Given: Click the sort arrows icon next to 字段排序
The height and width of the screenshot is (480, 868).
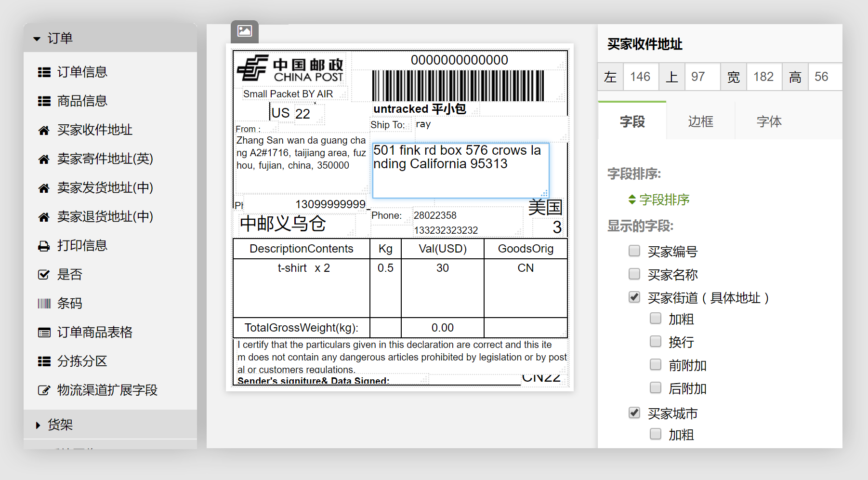Looking at the screenshot, I should tap(632, 200).
